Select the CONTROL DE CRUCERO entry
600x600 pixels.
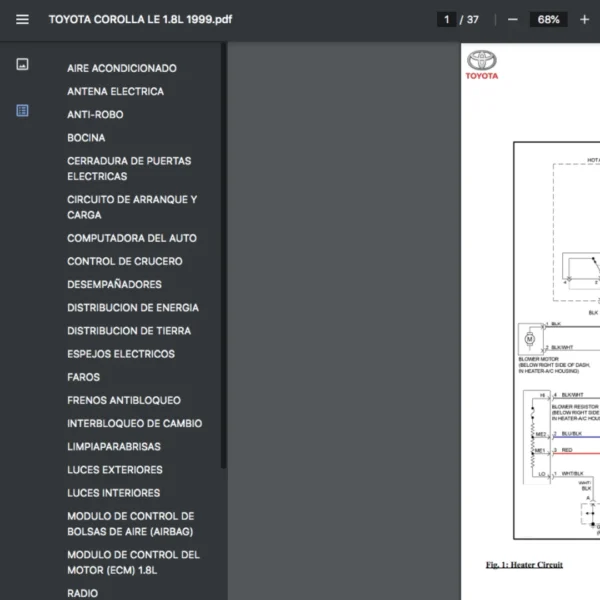coord(124,261)
